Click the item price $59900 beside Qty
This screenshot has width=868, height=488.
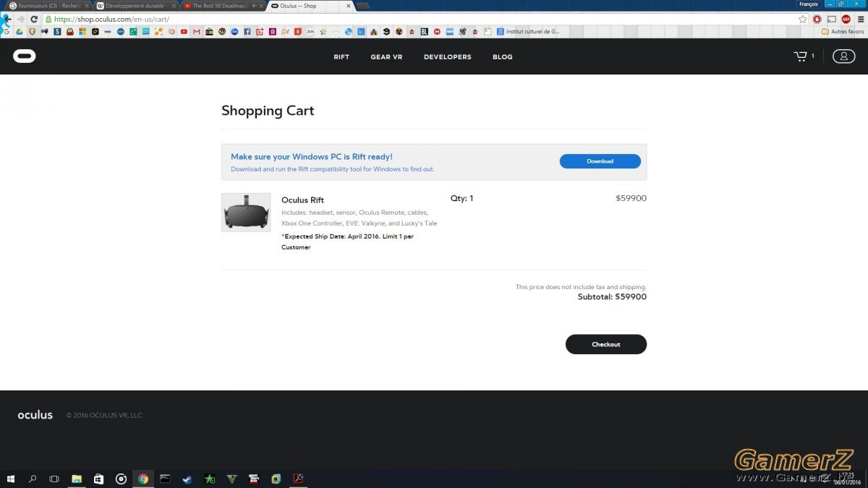click(631, 198)
